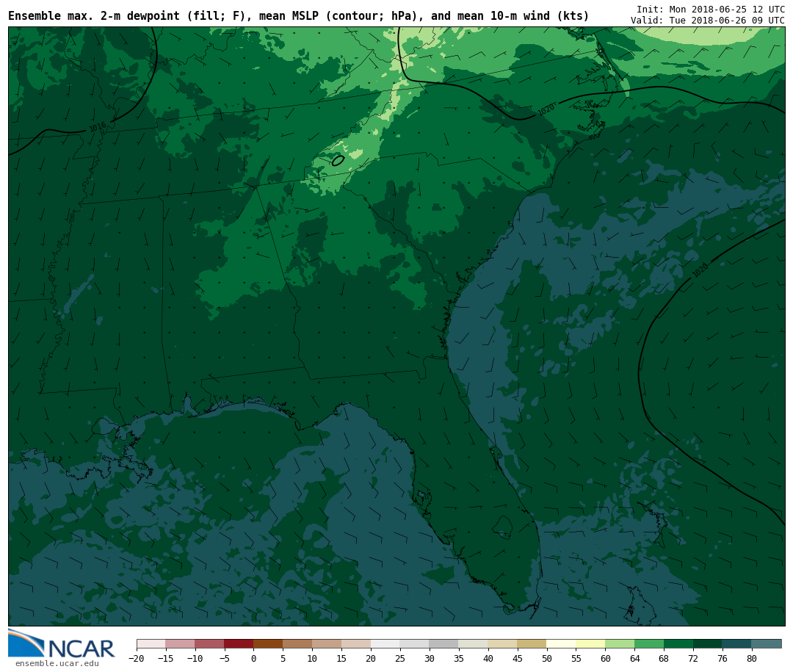The image size is (793, 672).
Task: Click the 50 tick label on colorbar
Action: pos(546,659)
